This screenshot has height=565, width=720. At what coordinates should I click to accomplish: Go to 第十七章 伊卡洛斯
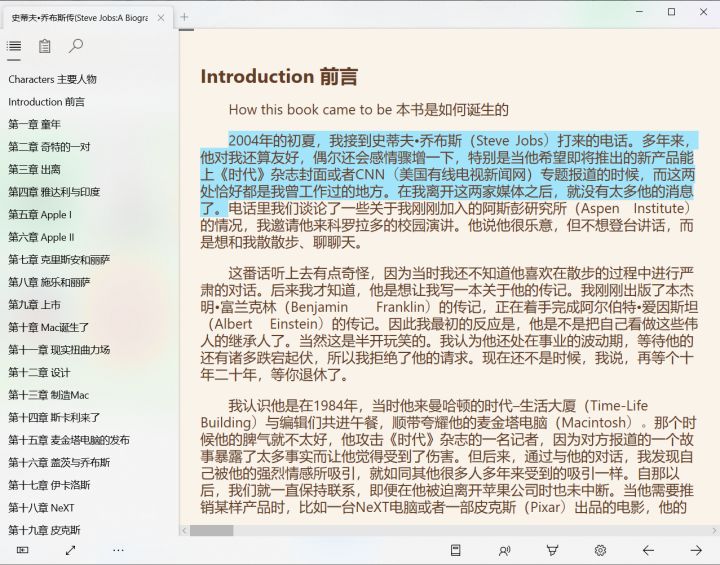click(x=49, y=485)
